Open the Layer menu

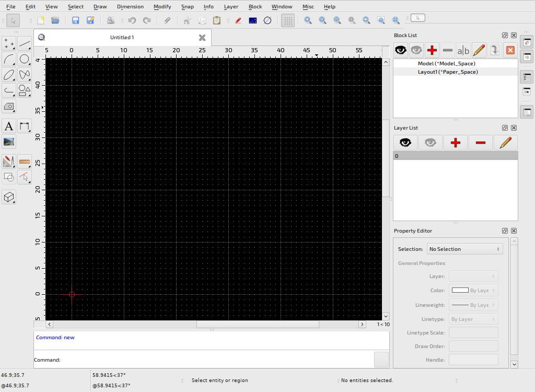pos(231,6)
